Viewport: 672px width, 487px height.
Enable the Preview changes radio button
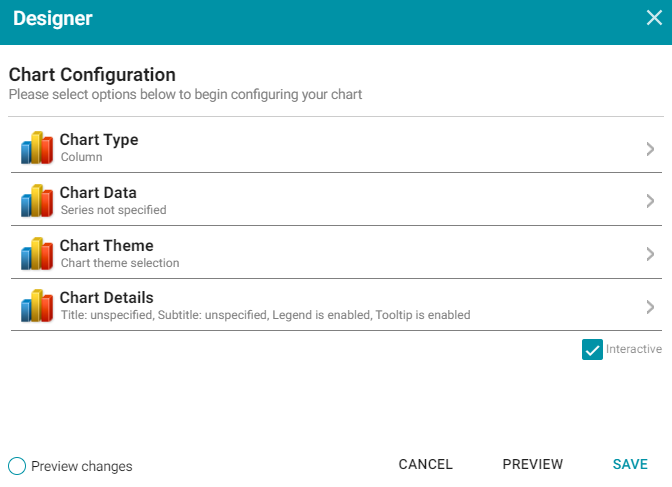click(17, 466)
